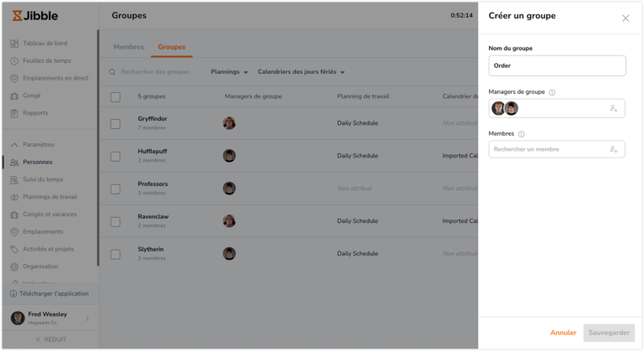Open the Plannings filter dropdown
The image size is (644, 351).
pos(229,72)
